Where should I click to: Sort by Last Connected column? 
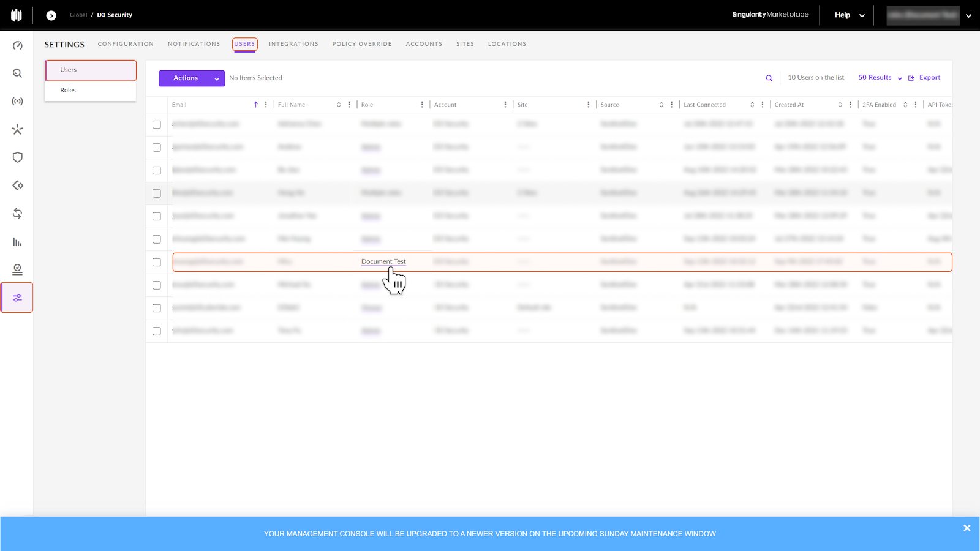[752, 105]
